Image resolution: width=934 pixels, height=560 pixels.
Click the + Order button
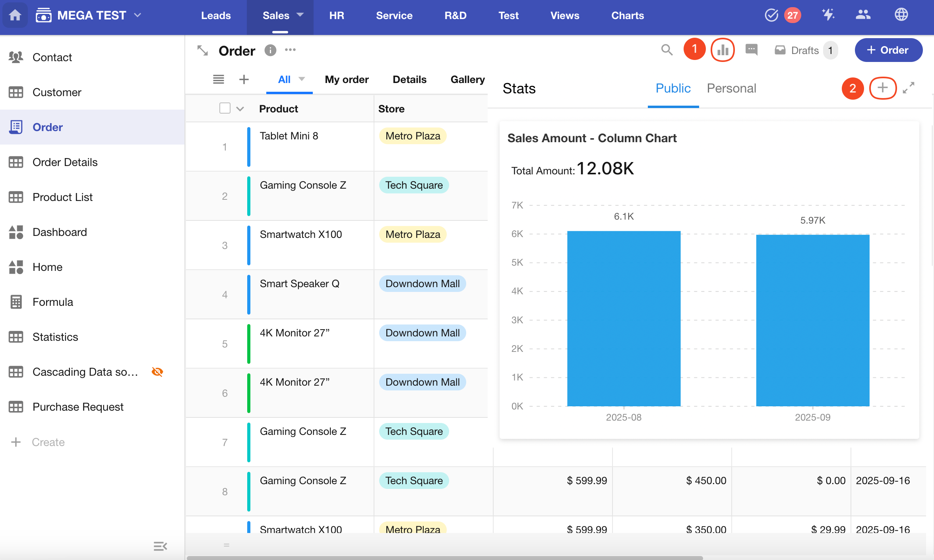(x=888, y=50)
